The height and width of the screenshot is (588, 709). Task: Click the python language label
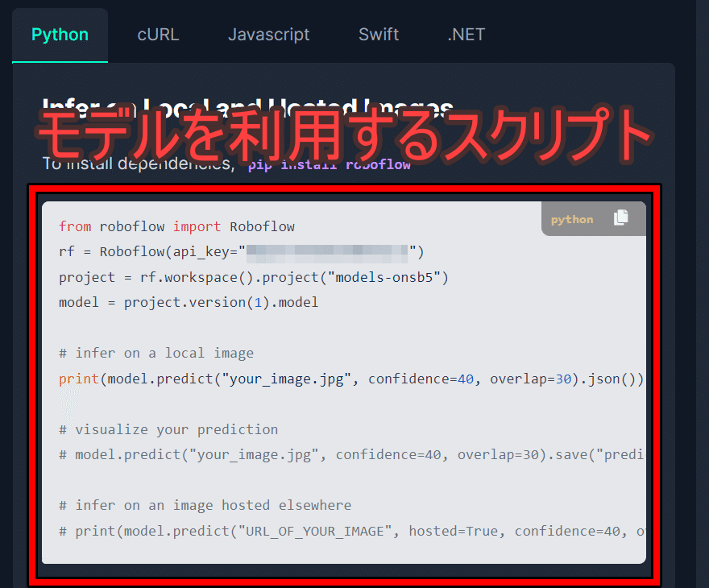point(571,220)
